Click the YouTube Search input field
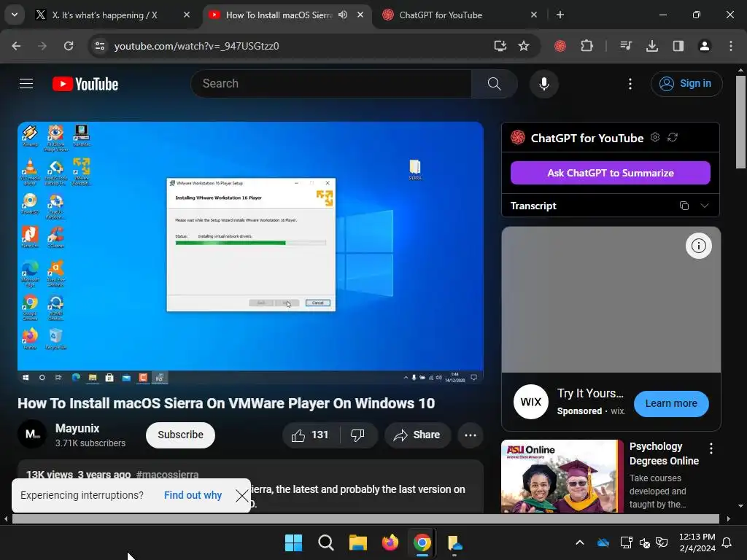This screenshot has height=560, width=747. point(331,84)
